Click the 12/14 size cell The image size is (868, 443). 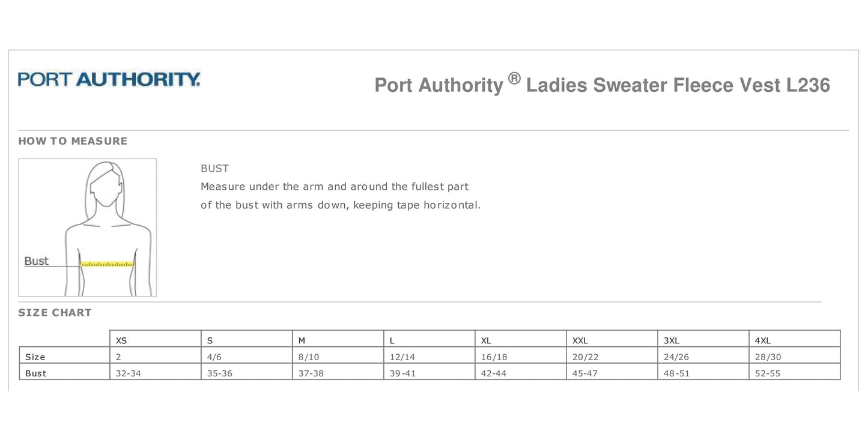[x=402, y=357]
